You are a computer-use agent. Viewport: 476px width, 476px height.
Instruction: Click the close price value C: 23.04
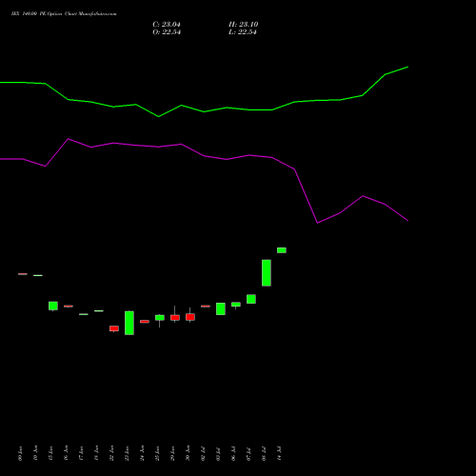click(x=167, y=25)
